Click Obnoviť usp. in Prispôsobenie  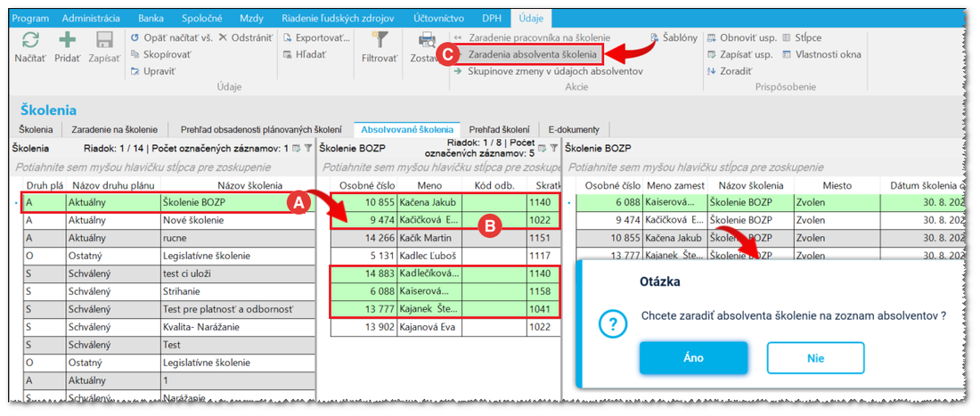pos(740,38)
